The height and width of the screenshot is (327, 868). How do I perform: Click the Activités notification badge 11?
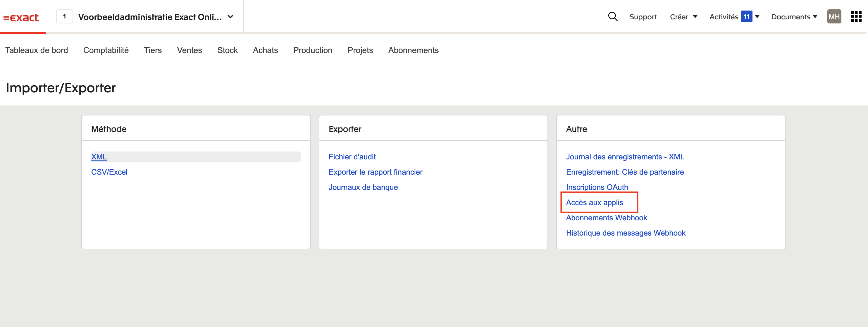point(746,17)
